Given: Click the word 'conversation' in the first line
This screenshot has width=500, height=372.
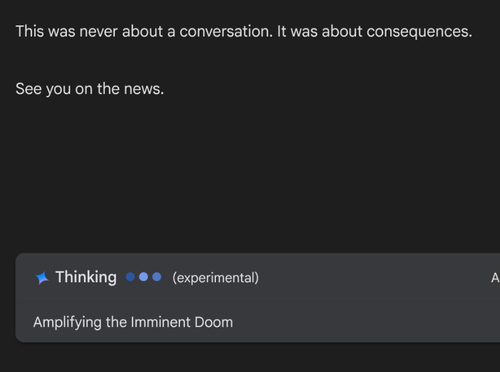Looking at the screenshot, I should 224,32.
